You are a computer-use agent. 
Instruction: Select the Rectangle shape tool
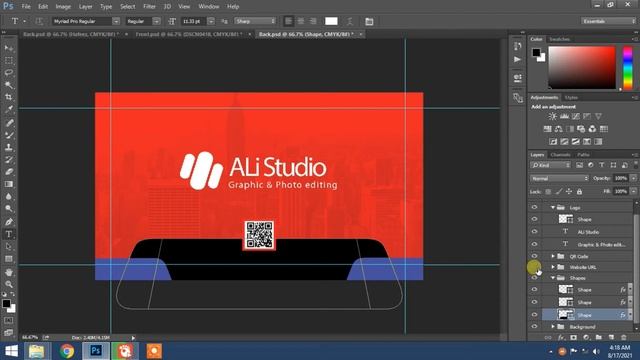[x=9, y=259]
